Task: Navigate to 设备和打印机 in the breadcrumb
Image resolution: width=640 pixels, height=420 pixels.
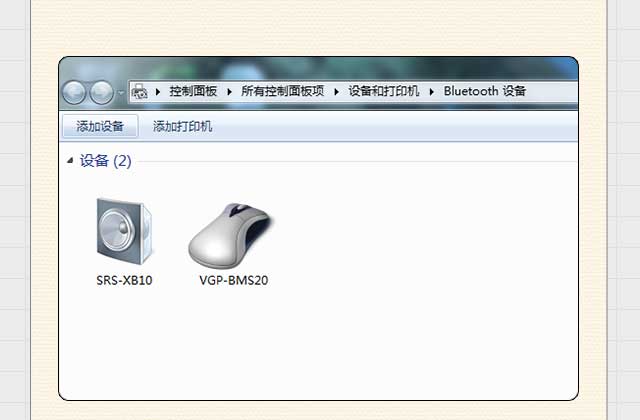Action: pyautogui.click(x=384, y=91)
